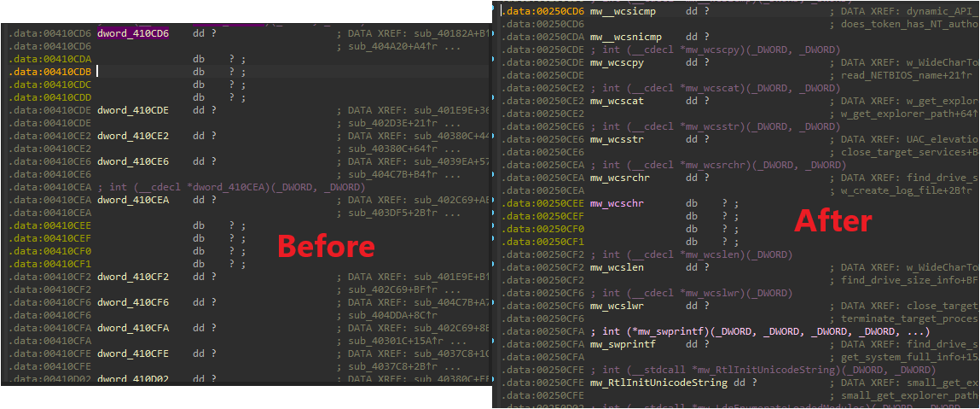980x409 pixels.
Task: Follow the small_get_explorer_path cross reference
Action: click(910, 395)
